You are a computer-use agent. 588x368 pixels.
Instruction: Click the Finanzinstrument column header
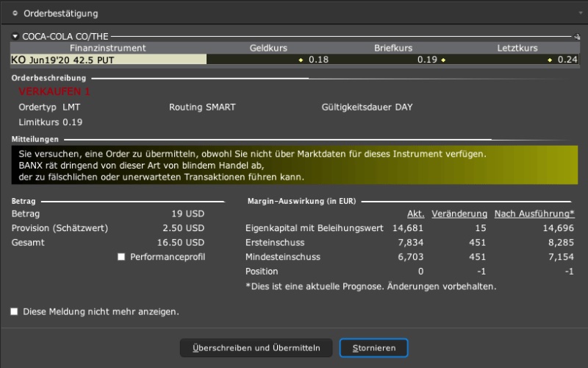click(108, 48)
